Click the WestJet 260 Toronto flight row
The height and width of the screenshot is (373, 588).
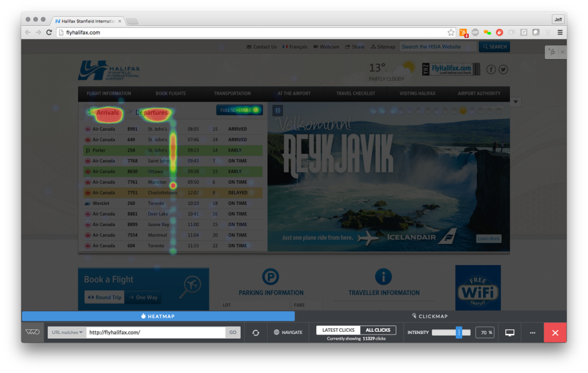pos(173,203)
